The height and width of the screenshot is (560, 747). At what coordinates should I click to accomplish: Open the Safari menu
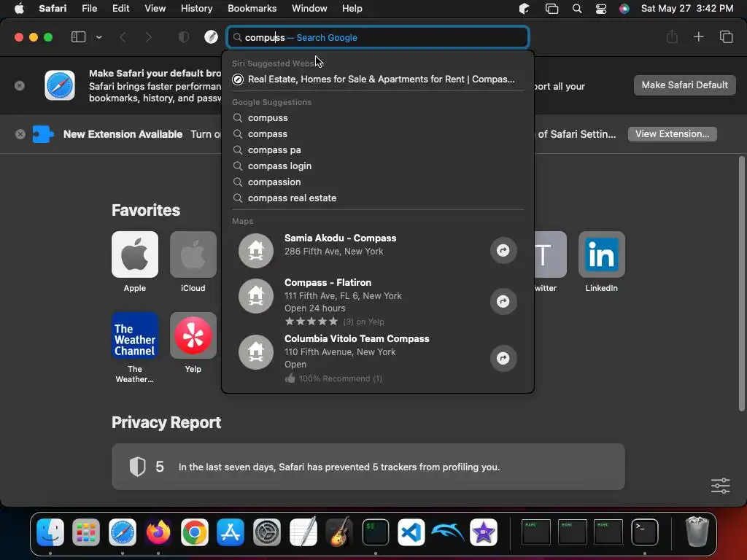[53, 8]
